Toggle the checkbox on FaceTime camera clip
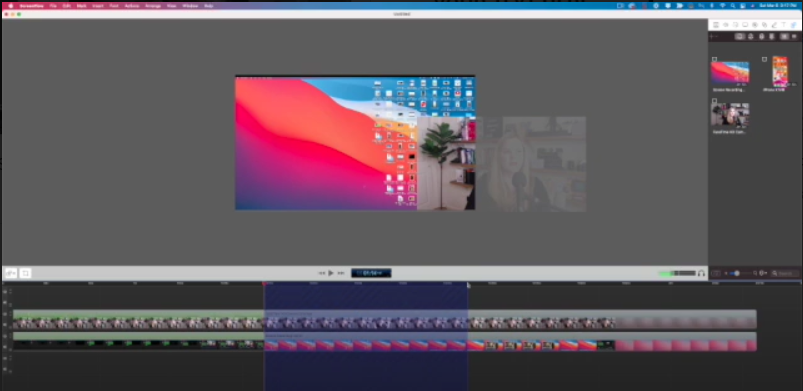This screenshot has height=391, width=803. (714, 101)
